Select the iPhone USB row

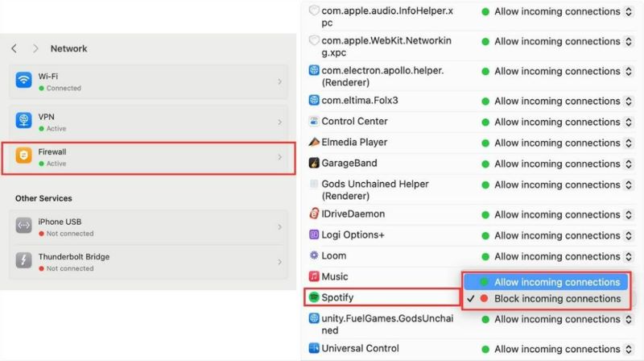tap(148, 227)
